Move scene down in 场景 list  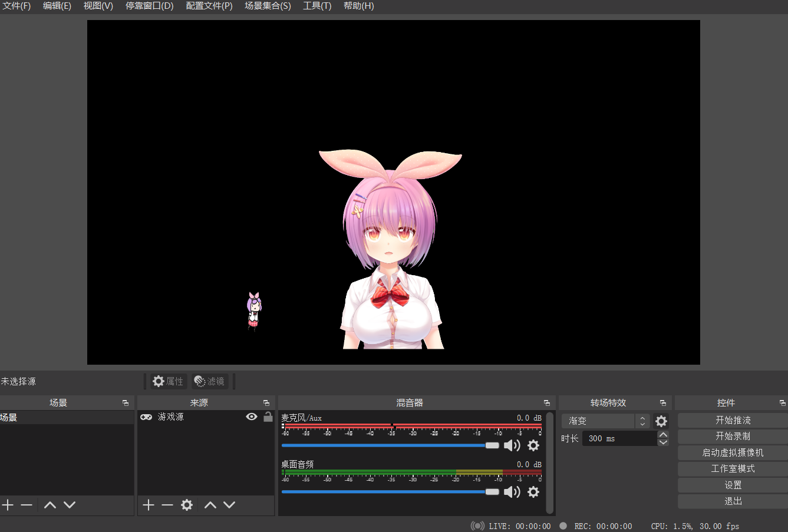pos(70,505)
